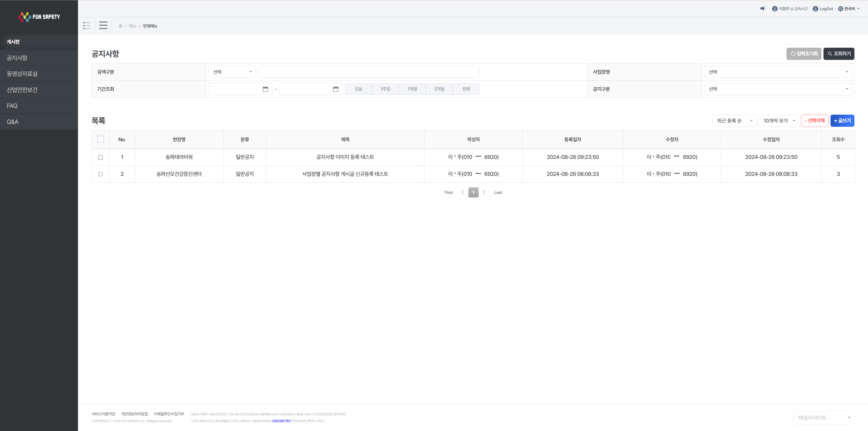Open the hamburger menu icon
868x431 pixels.
[x=103, y=26]
